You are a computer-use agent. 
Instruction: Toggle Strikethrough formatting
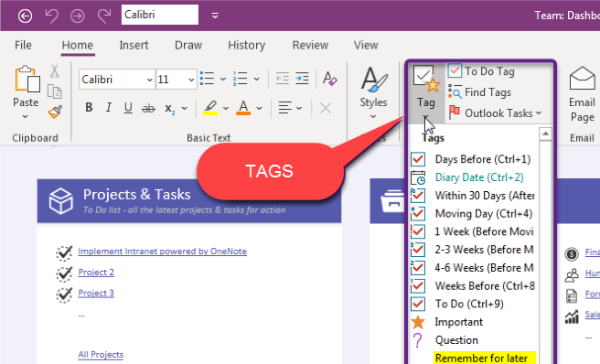148,109
